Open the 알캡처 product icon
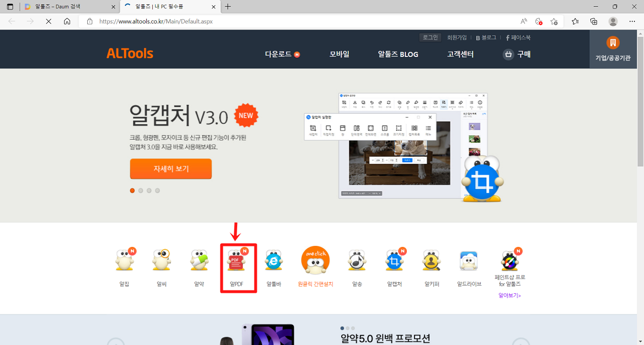Image resolution: width=644 pixels, height=345 pixels. click(395, 260)
